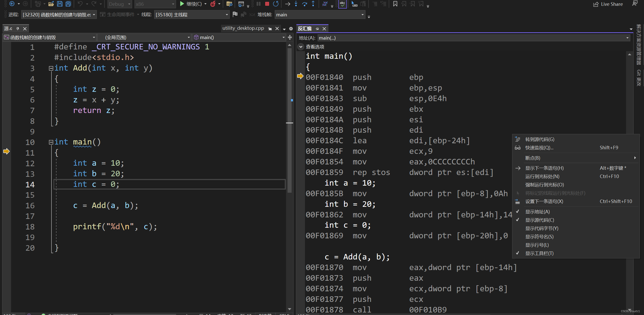Choose 转到源代码(G) from the context menu
Viewport: 644px width, 315px height.
[x=540, y=139]
